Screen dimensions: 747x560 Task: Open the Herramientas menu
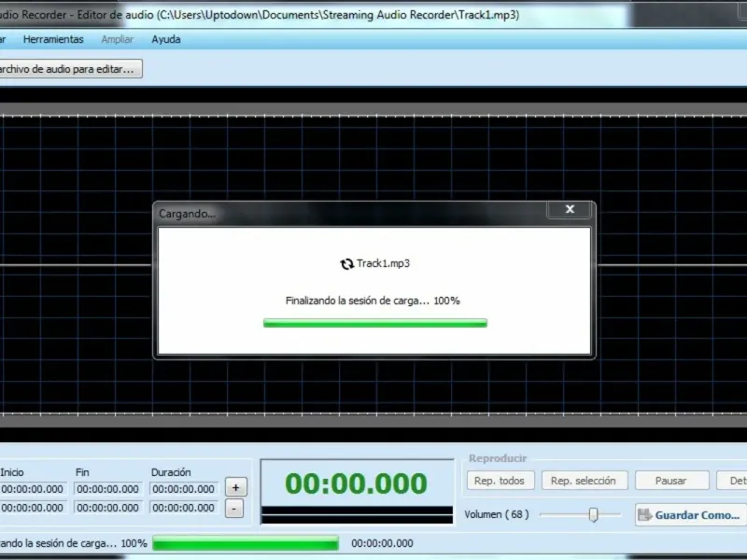point(53,39)
